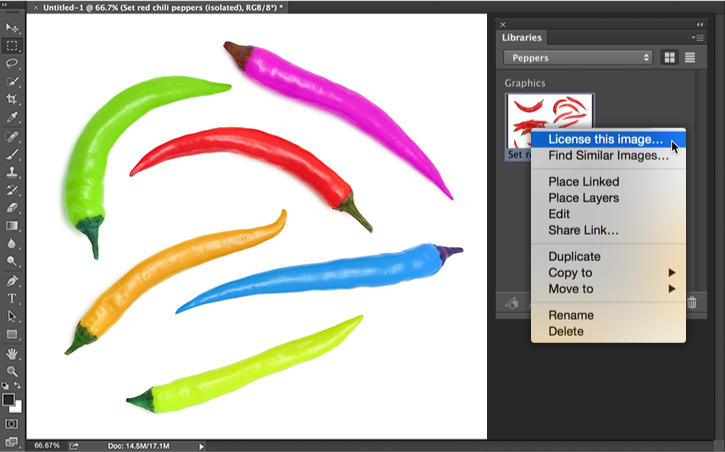Switch Libraries panel to grid view

point(670,58)
